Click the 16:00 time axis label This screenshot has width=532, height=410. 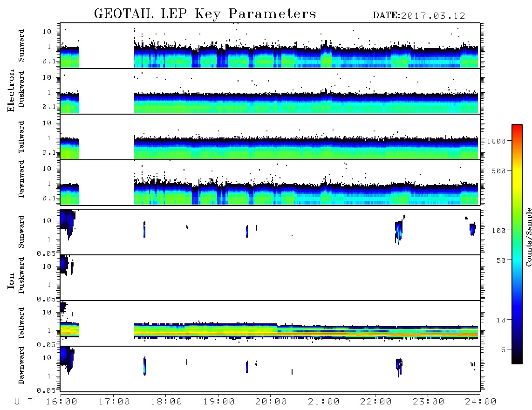(62, 402)
